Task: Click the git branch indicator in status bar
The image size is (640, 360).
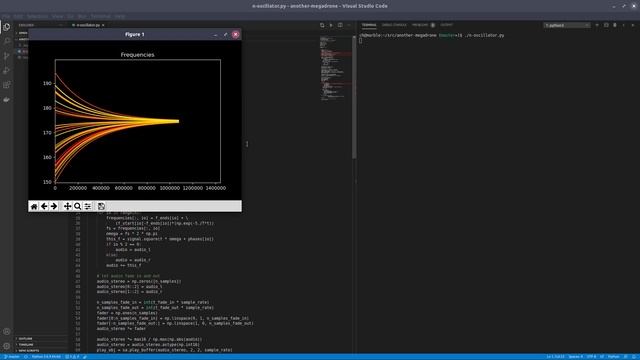Action: tap(11, 357)
